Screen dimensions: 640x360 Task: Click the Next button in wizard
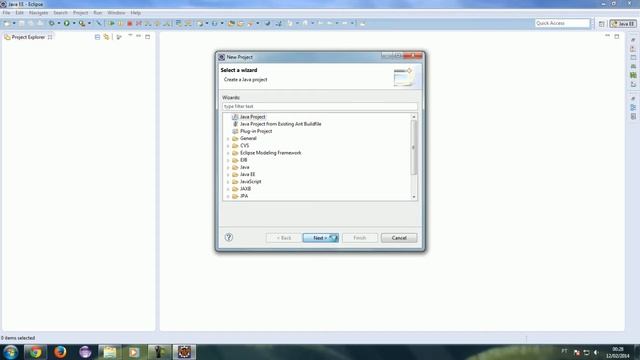(x=320, y=238)
